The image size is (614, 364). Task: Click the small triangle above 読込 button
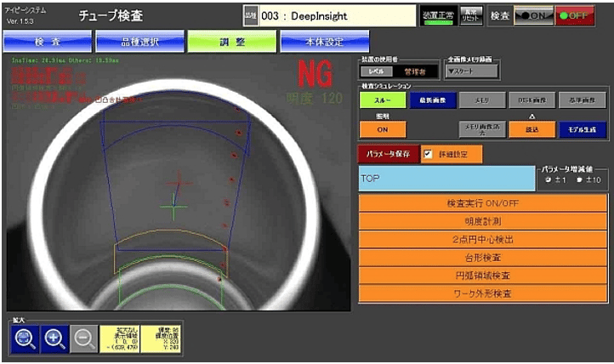pos(532,117)
